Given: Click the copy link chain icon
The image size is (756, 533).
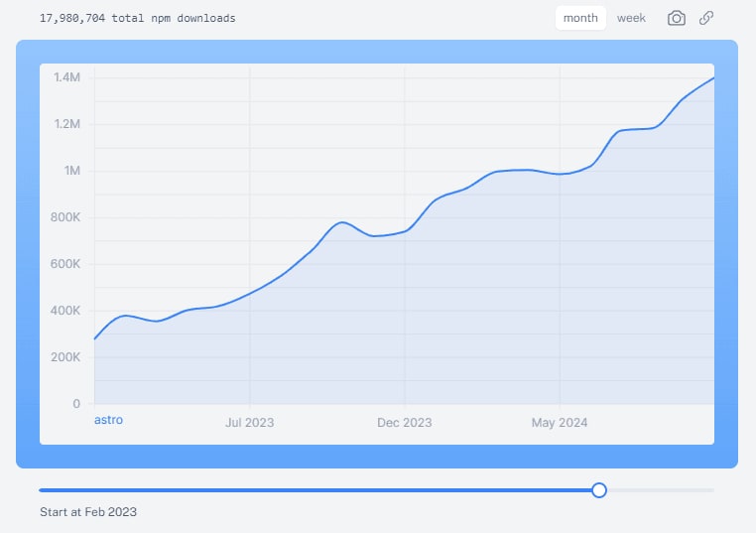Looking at the screenshot, I should click(x=706, y=18).
